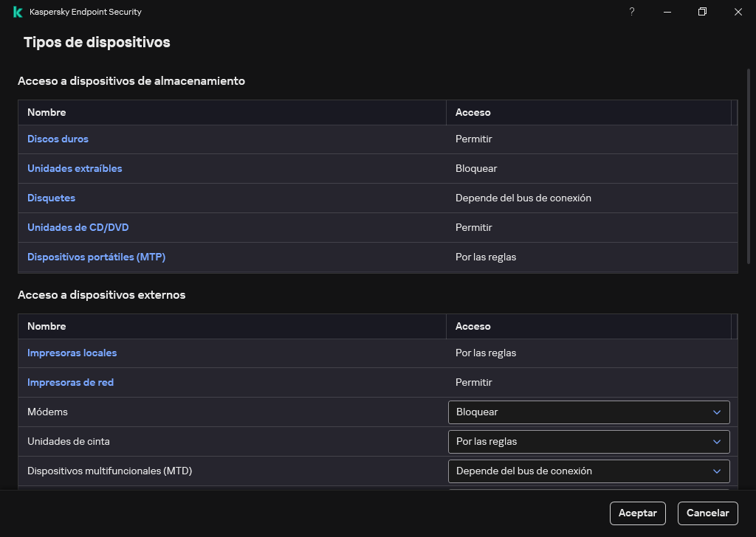This screenshot has width=756, height=537.
Task: Dismiss the dialog with Cancelar
Action: click(x=707, y=513)
